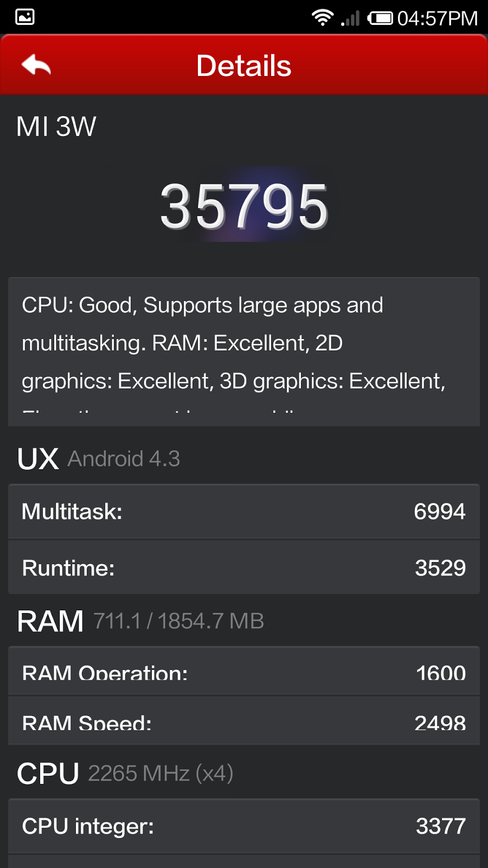This screenshot has height=868, width=488.
Task: Tap the MI 3W device name
Action: [56, 127]
